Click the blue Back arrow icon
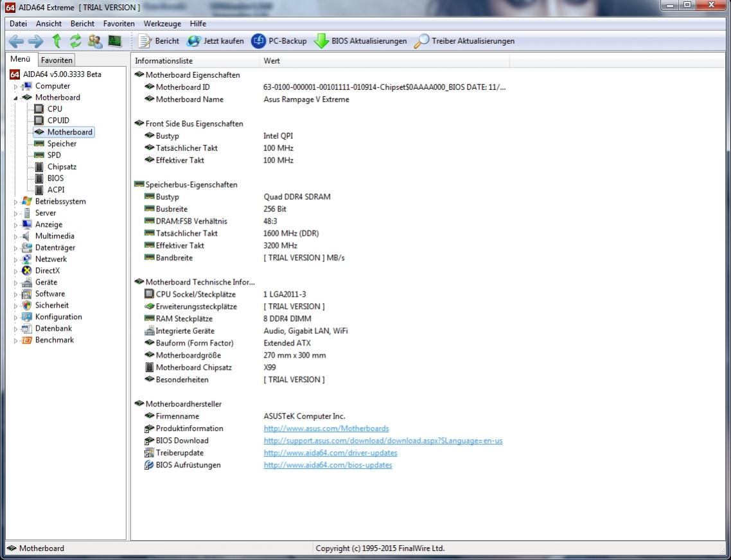 (x=16, y=42)
